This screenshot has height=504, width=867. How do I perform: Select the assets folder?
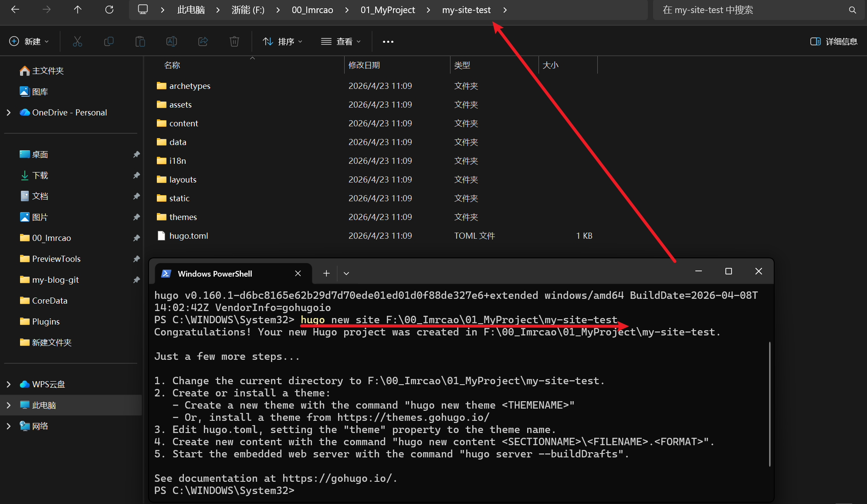coord(180,105)
